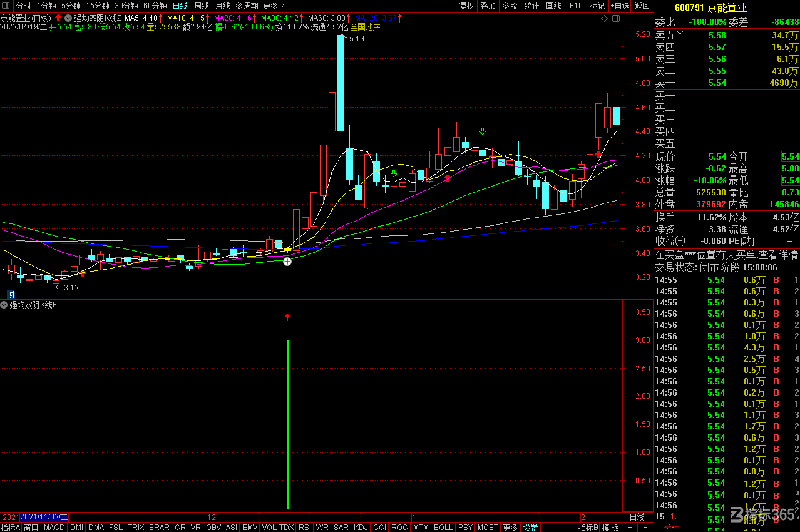
Task: Click the 多股 button
Action: (510, 6)
